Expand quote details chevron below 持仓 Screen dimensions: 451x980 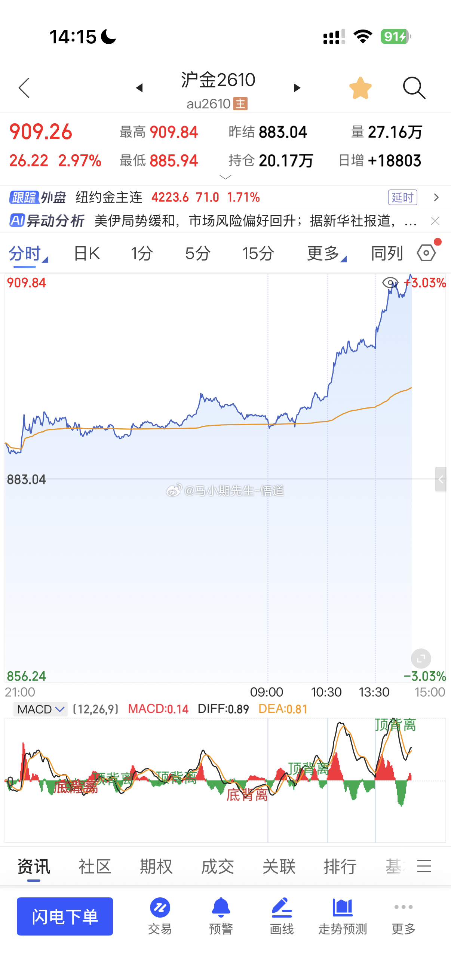tap(225, 177)
